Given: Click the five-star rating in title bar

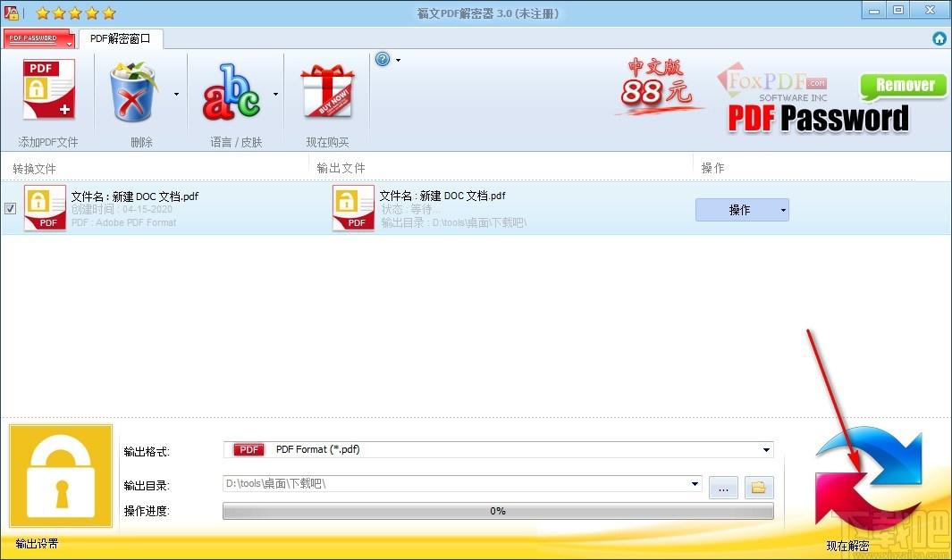Looking at the screenshot, I should point(75,13).
